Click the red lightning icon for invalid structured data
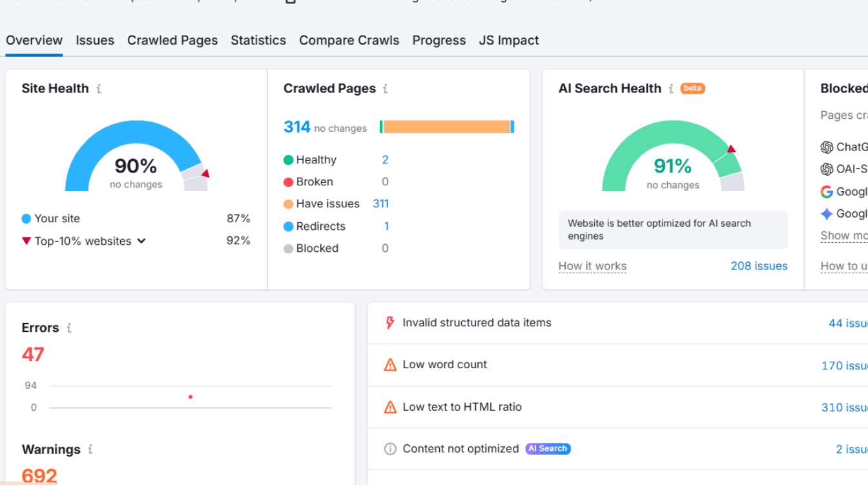The width and height of the screenshot is (868, 496). tap(390, 323)
